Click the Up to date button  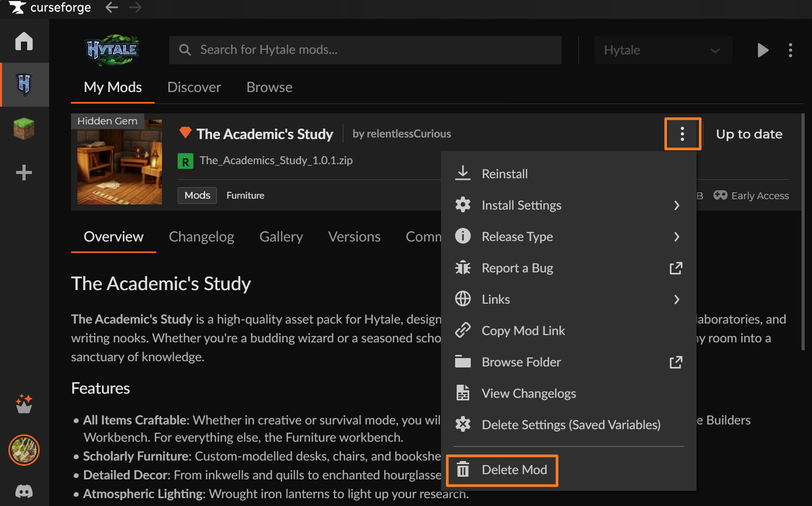point(749,134)
